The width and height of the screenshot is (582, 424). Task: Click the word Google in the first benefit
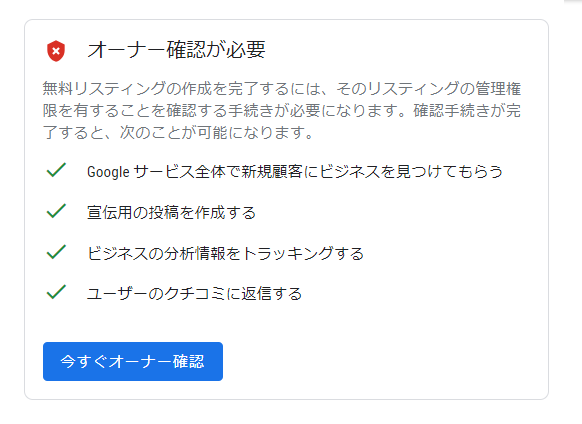pyautogui.click(x=108, y=172)
